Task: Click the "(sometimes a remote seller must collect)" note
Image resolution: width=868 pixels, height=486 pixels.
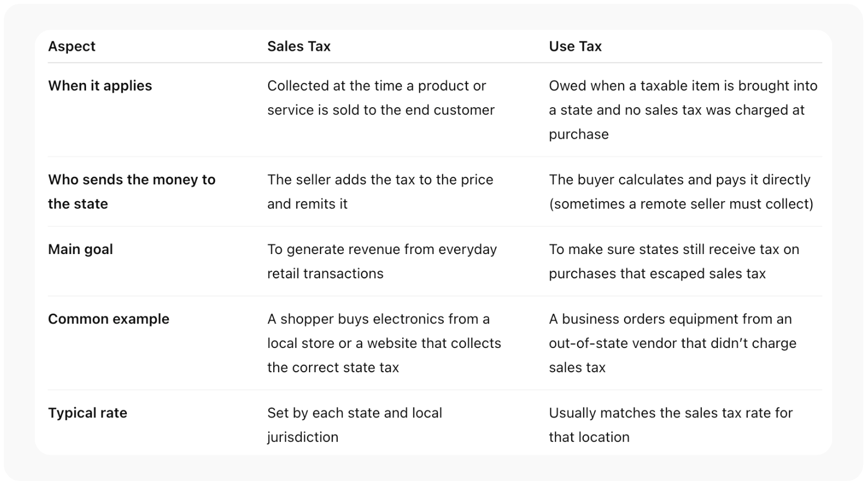Action: tap(681, 204)
